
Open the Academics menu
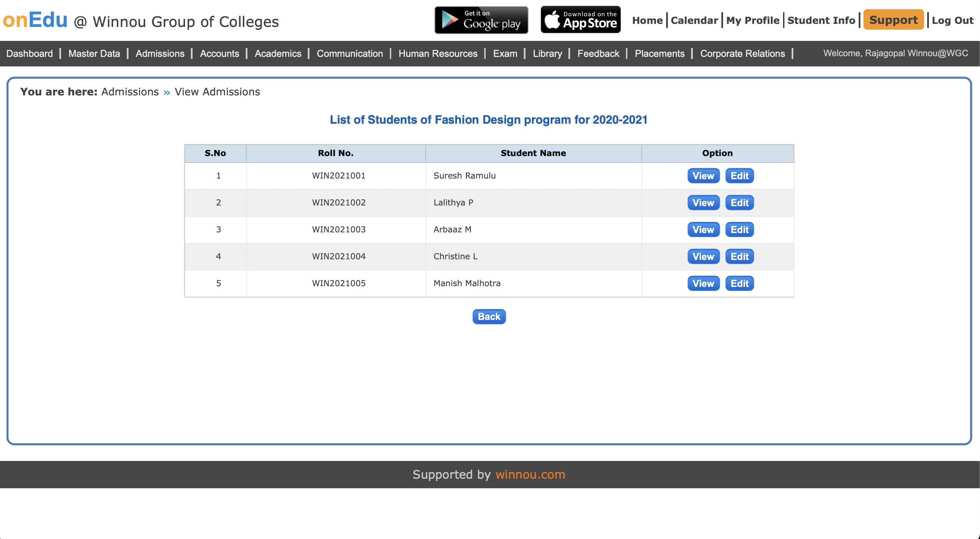278,53
